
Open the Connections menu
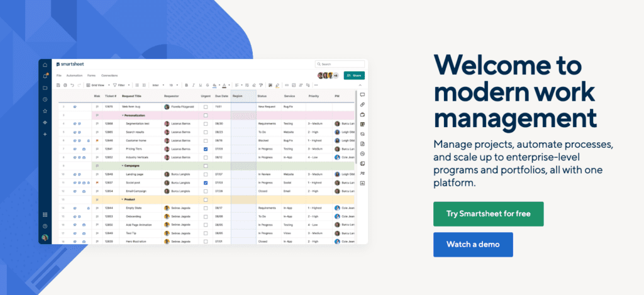[x=109, y=75]
